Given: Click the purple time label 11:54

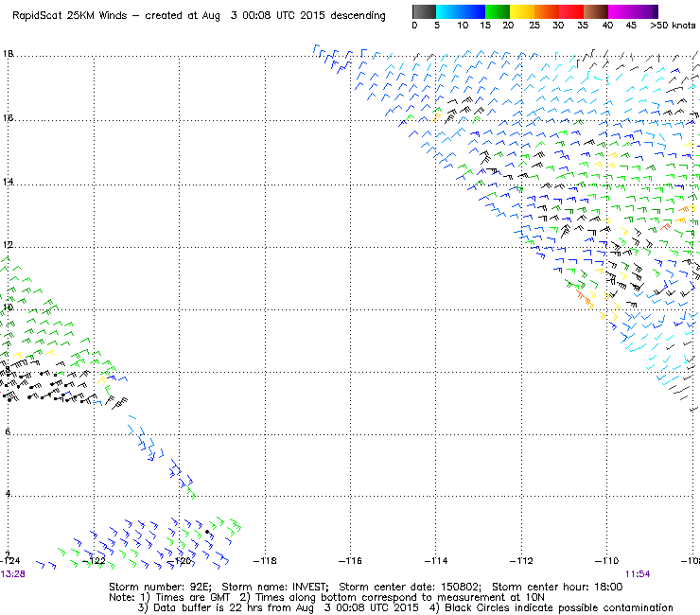Looking at the screenshot, I should [638, 574].
